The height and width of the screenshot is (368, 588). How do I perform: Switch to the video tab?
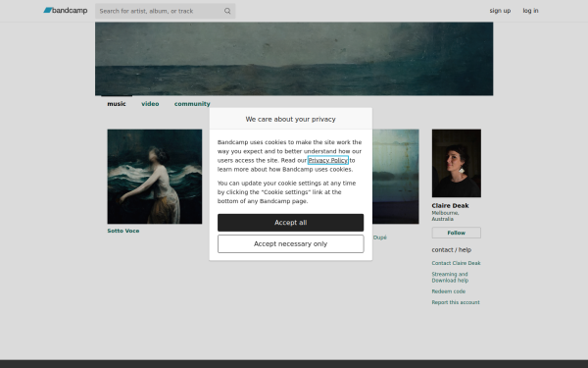point(150,104)
